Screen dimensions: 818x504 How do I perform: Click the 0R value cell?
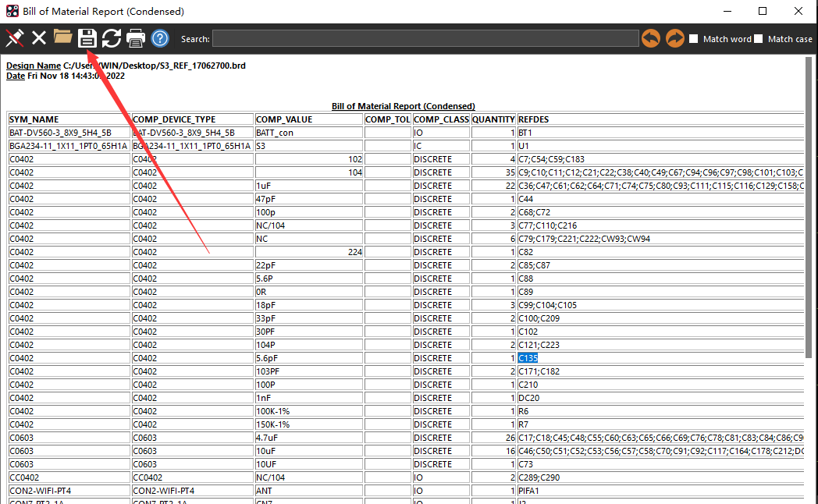pyautogui.click(x=309, y=292)
